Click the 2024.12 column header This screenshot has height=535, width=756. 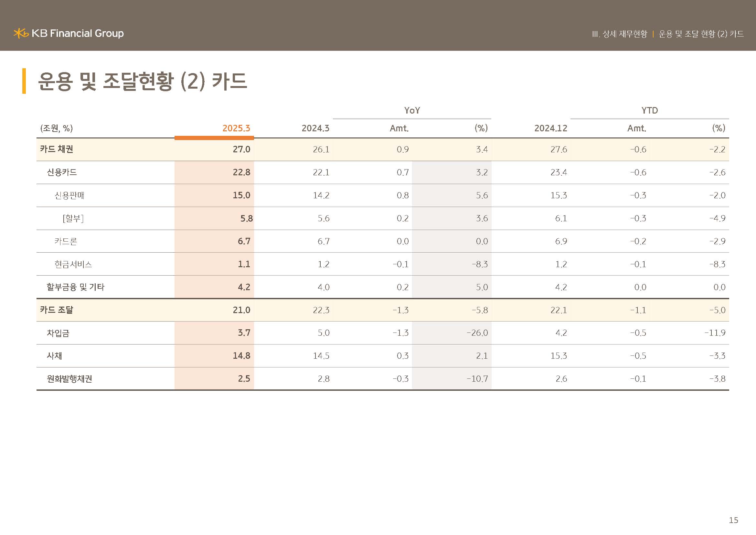(x=550, y=128)
